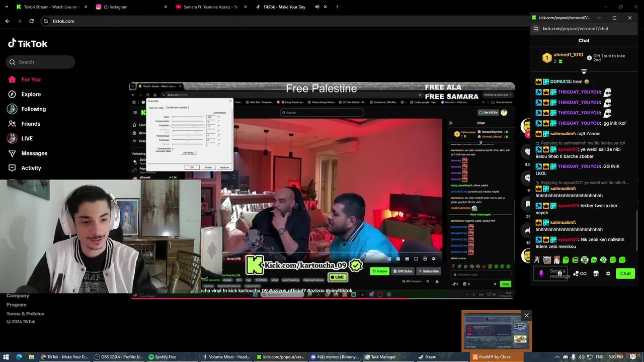The width and height of the screenshot is (644, 362).
Task: Click username DOPAX13 in chat
Action: (560, 81)
